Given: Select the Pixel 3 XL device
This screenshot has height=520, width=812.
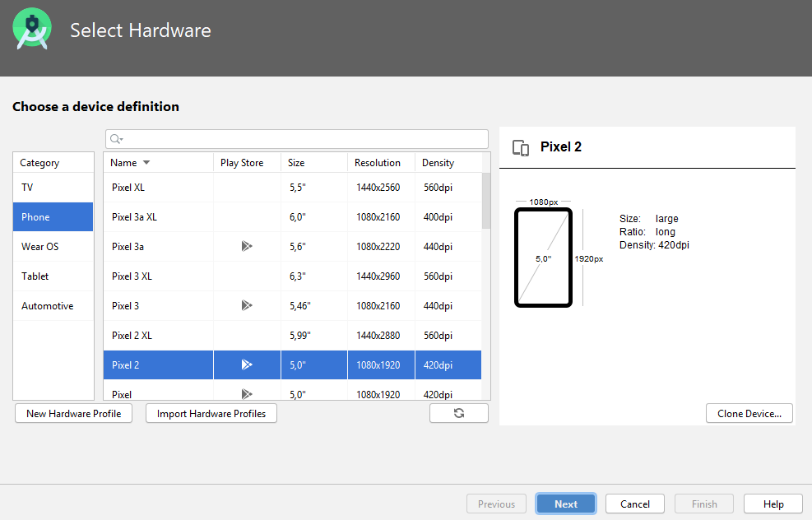Looking at the screenshot, I should [293, 276].
